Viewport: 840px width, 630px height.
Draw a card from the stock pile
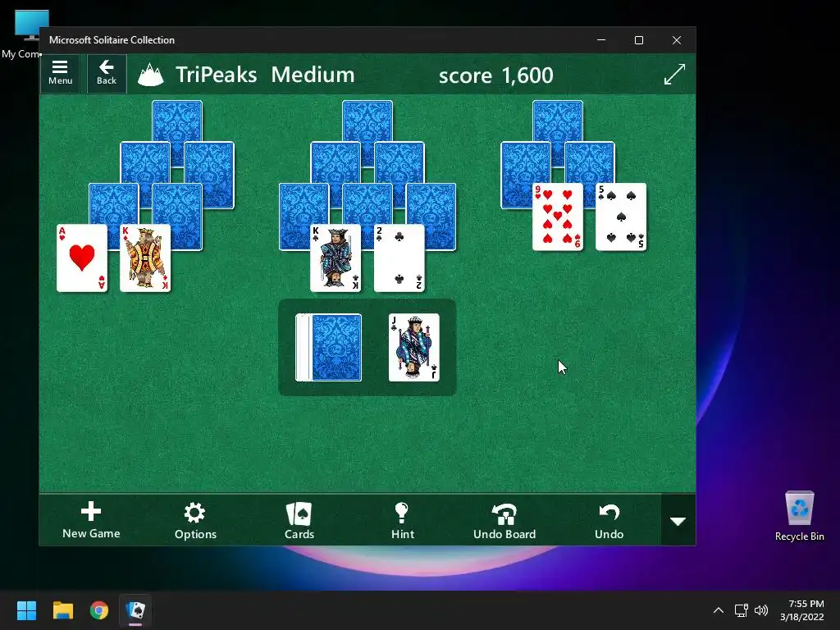329,348
